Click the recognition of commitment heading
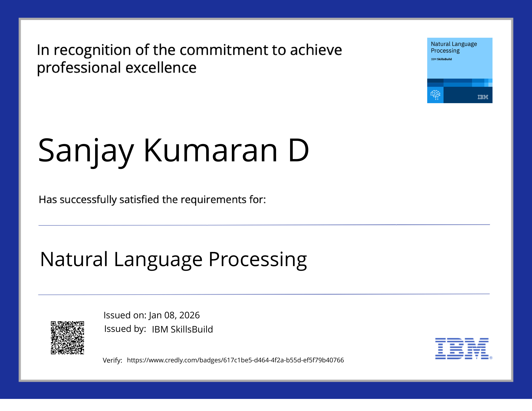 point(189,50)
